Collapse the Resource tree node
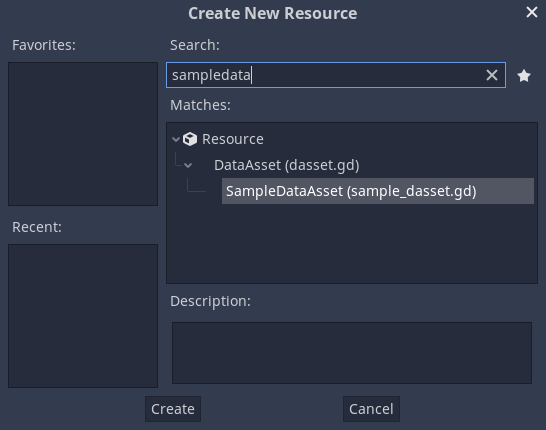The width and height of the screenshot is (546, 430). tap(176, 139)
